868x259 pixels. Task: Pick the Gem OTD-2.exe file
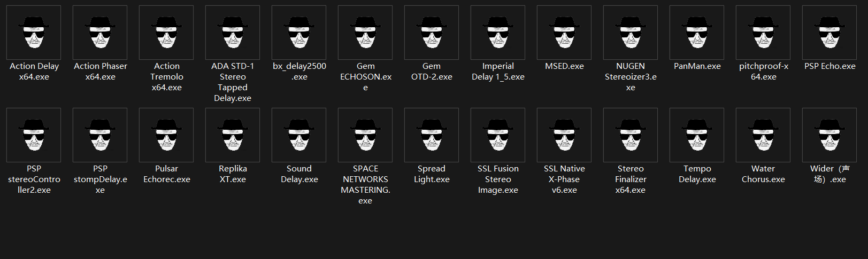click(432, 33)
